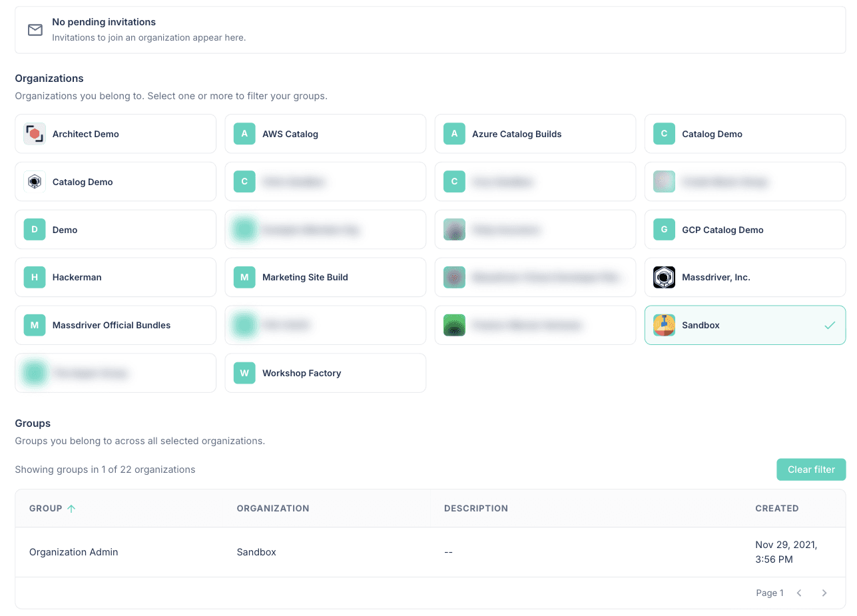Sort the table by the ORGANIZATION column header

pos(273,508)
